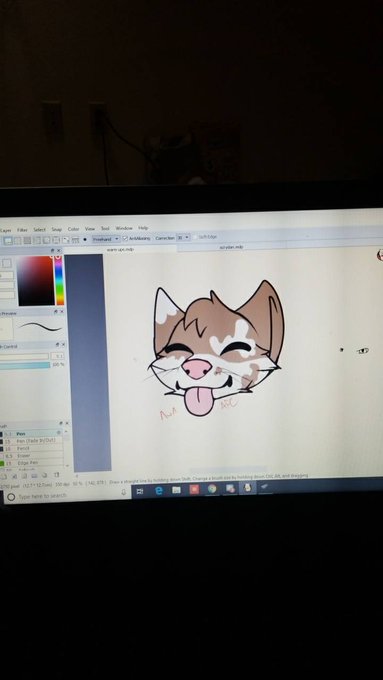Pick a color in the saturation square
383x680 pixels.
coord(35,281)
